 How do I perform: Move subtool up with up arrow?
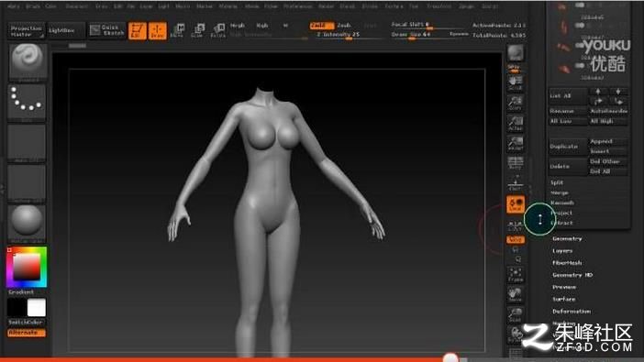(598, 91)
